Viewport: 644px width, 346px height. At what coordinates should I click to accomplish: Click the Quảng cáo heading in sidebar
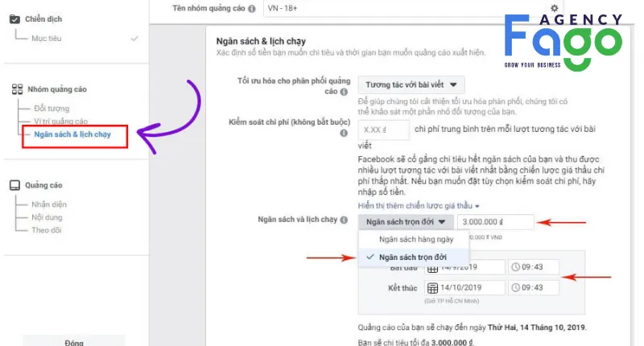[x=43, y=185]
